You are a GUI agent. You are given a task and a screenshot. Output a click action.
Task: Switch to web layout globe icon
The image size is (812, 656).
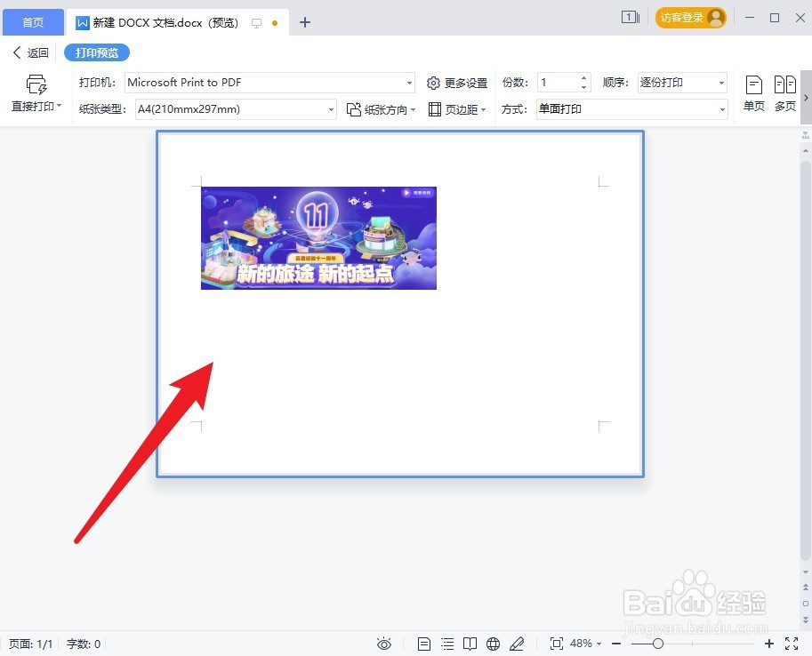[493, 644]
